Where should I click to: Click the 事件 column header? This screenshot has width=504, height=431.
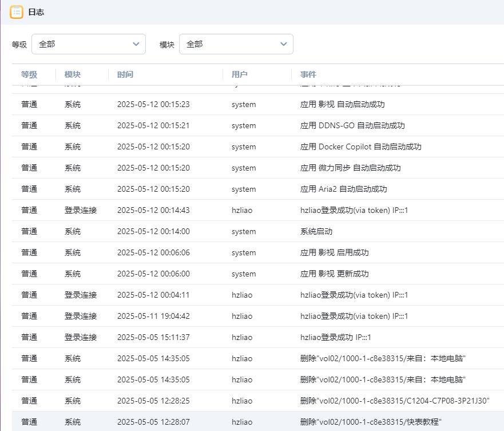(x=308, y=74)
